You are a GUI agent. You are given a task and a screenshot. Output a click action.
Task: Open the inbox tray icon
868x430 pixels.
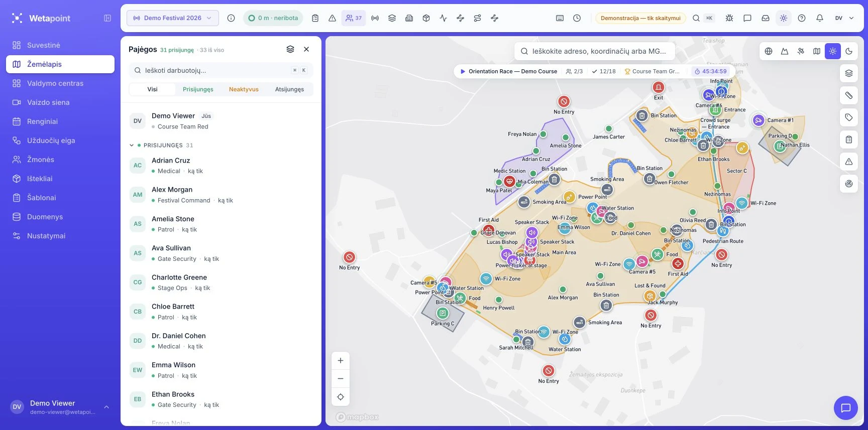coord(766,18)
